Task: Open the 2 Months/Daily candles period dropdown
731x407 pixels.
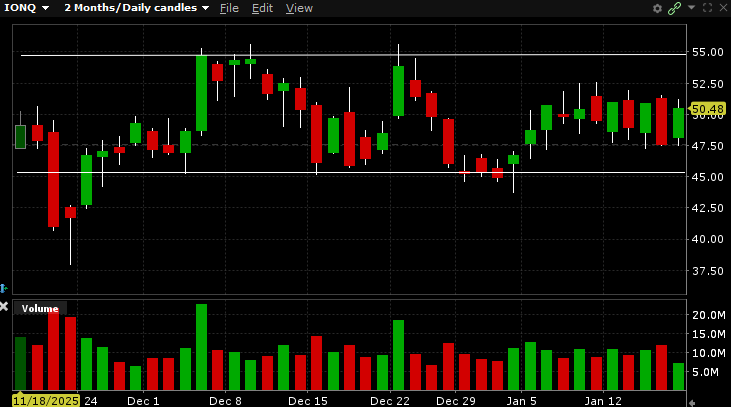Action: pyautogui.click(x=137, y=8)
